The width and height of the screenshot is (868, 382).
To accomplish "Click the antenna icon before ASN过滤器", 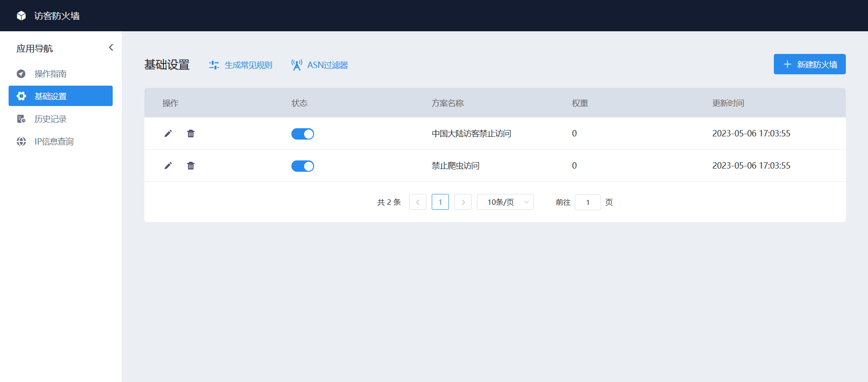I will [x=297, y=65].
